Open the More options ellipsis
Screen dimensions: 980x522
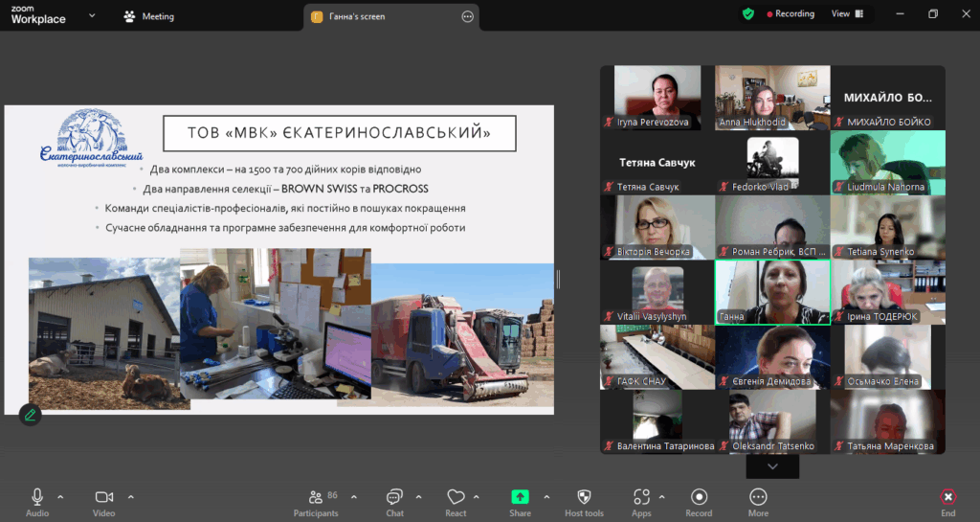point(758,497)
